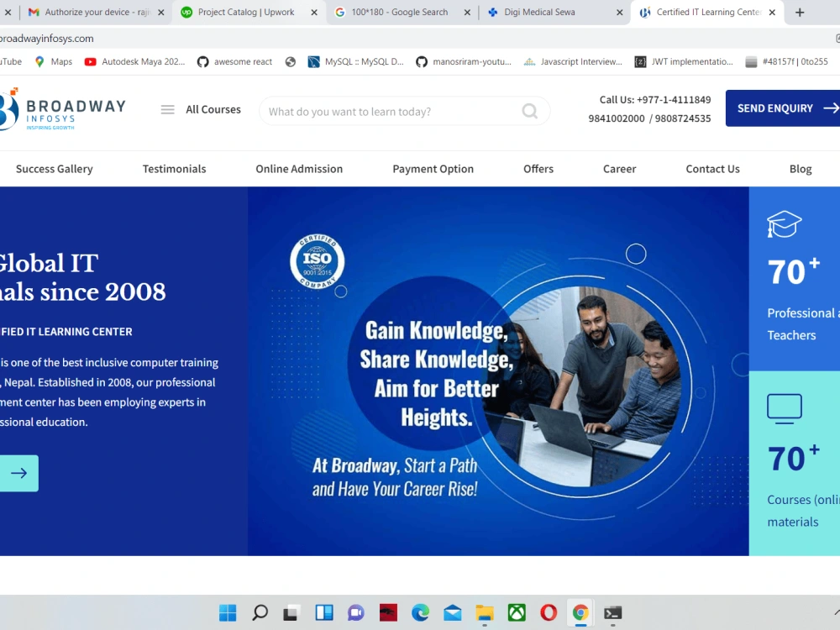Open the Success Gallery page
Viewport: 840px width, 630px height.
pos(54,169)
